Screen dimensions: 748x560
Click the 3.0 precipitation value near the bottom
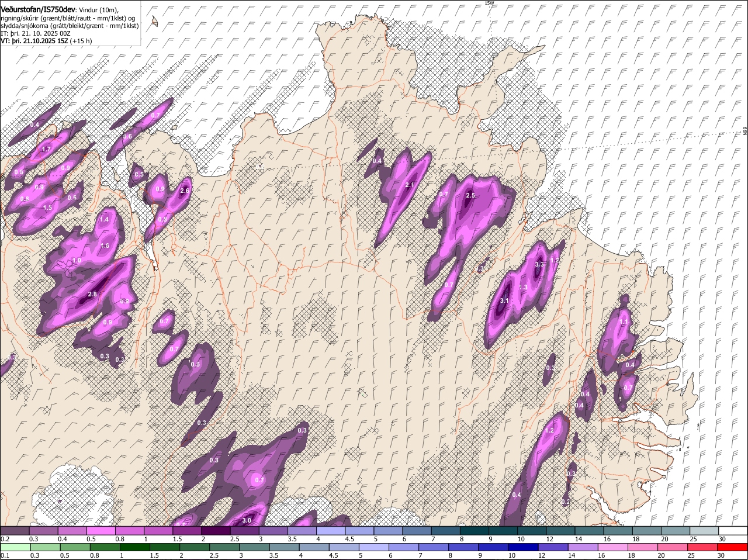[x=247, y=520]
